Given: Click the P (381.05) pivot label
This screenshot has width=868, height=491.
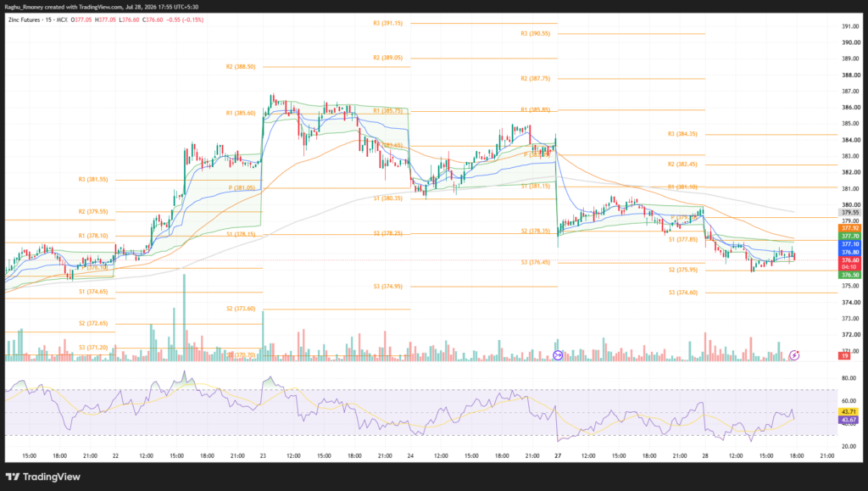Looking at the screenshot, I should point(242,188).
